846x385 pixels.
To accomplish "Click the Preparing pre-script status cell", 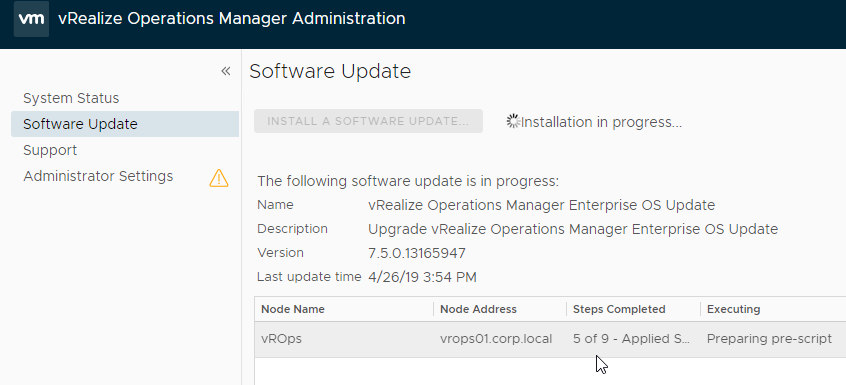I will tap(769, 339).
